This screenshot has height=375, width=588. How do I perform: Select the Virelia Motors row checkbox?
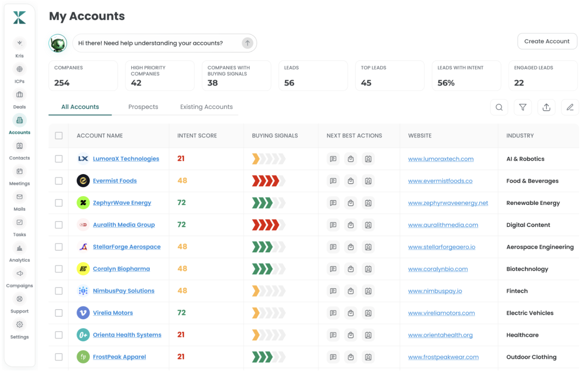(59, 313)
